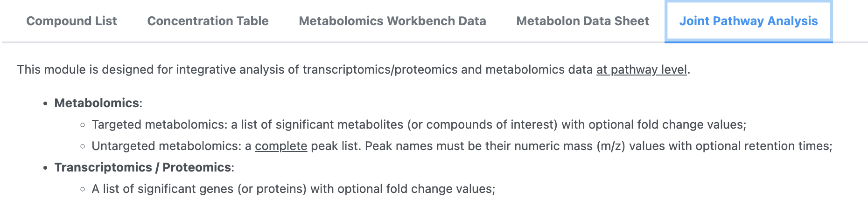Click the bold "Transcriptomics / Proteomics" heading
Viewport: 868px width, 206px height.
point(142,167)
